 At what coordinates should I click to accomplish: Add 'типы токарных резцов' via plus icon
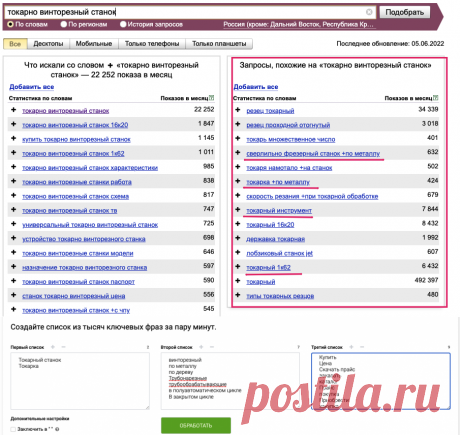coord(238,295)
